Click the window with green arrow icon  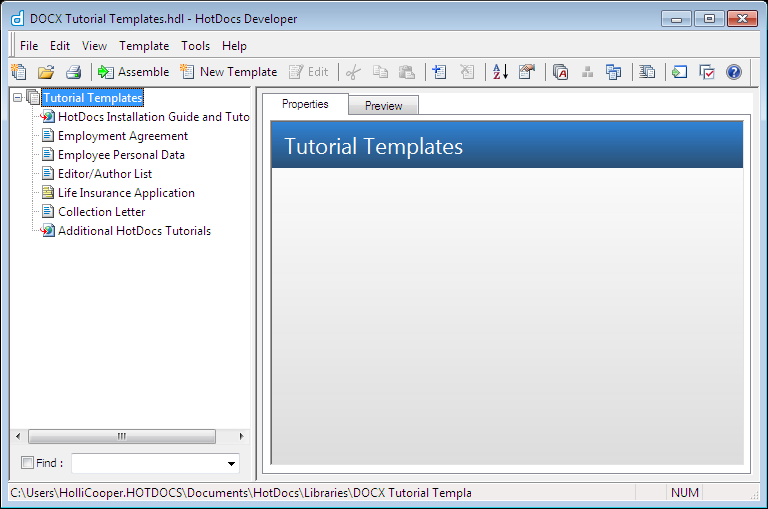click(x=679, y=72)
